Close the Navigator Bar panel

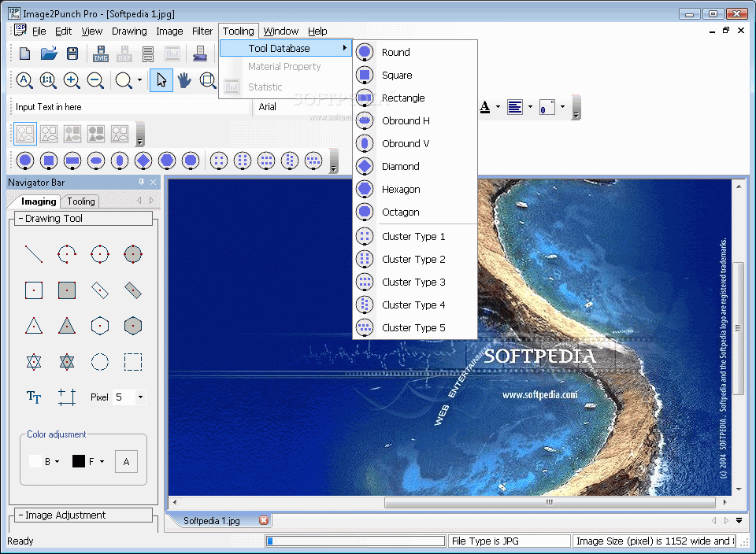(x=154, y=182)
